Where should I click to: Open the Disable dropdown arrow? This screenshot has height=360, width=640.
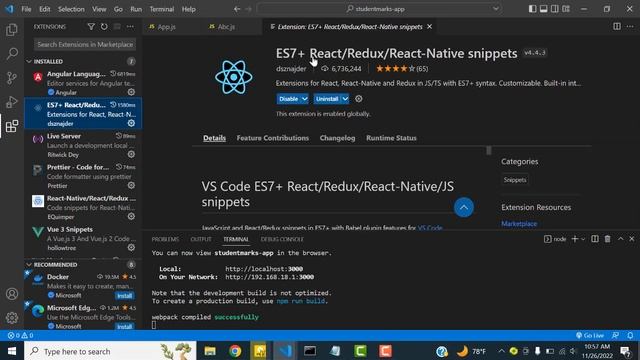point(304,99)
